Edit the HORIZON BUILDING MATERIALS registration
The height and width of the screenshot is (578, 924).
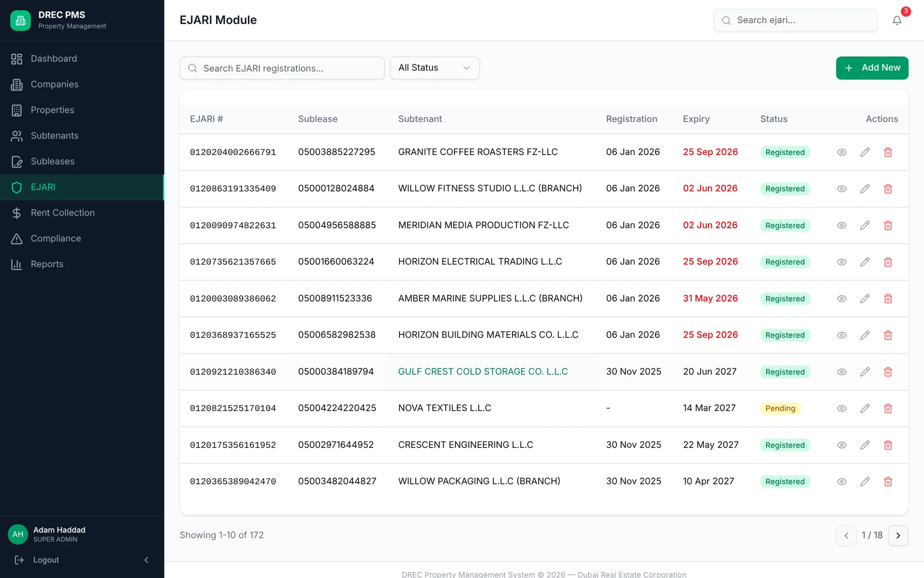coord(865,335)
